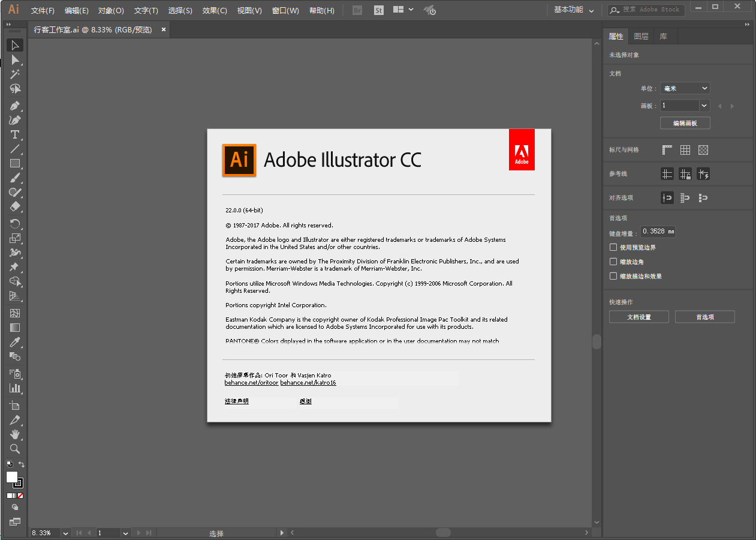756x540 pixels.
Task: Activate the Type tool
Action: tap(14, 134)
